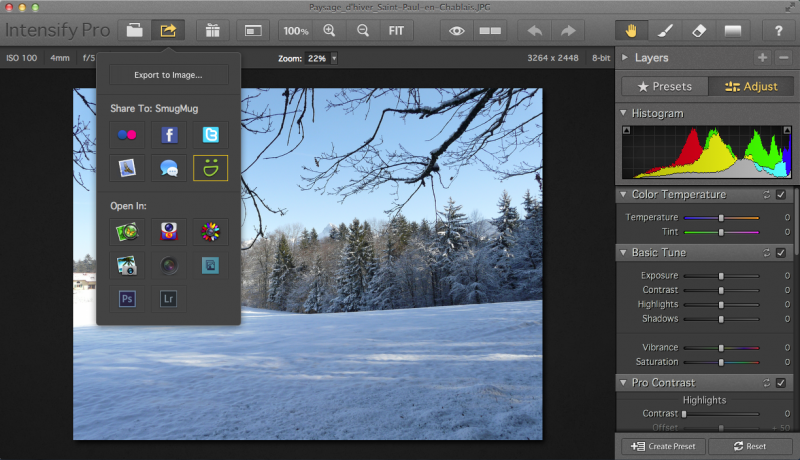
Task: Choose Export to Image…
Action: click(168, 75)
